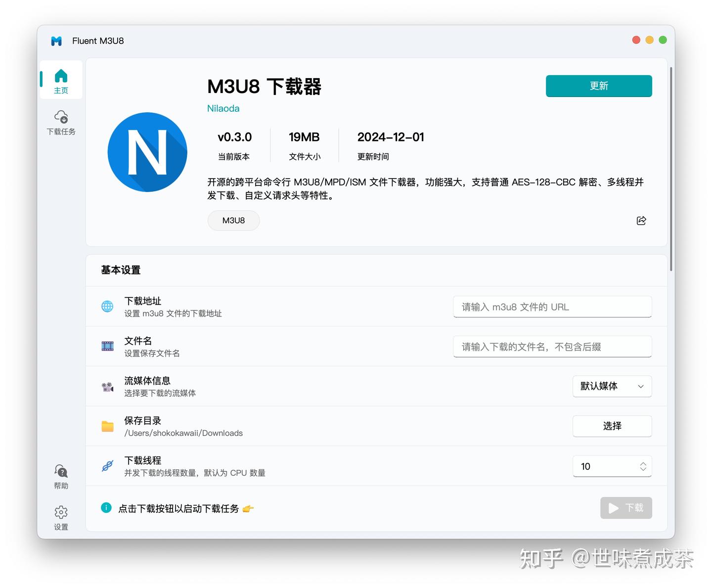The image size is (712, 588).
Task: Click the M3U8 tag chip
Action: pos(233,221)
